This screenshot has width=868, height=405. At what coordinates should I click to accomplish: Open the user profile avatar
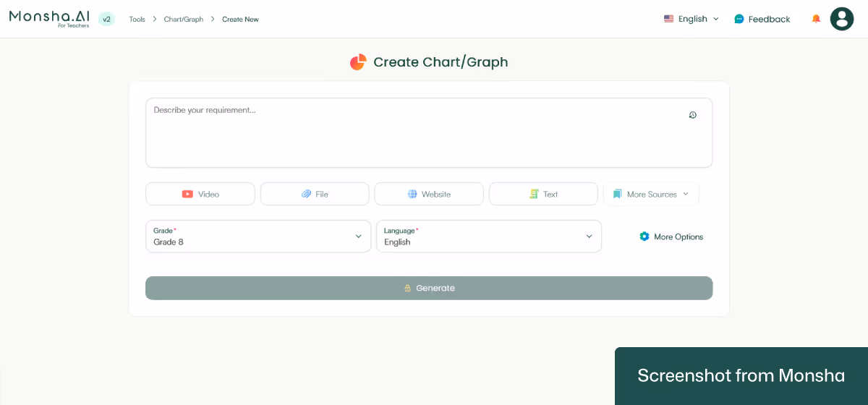tap(842, 19)
